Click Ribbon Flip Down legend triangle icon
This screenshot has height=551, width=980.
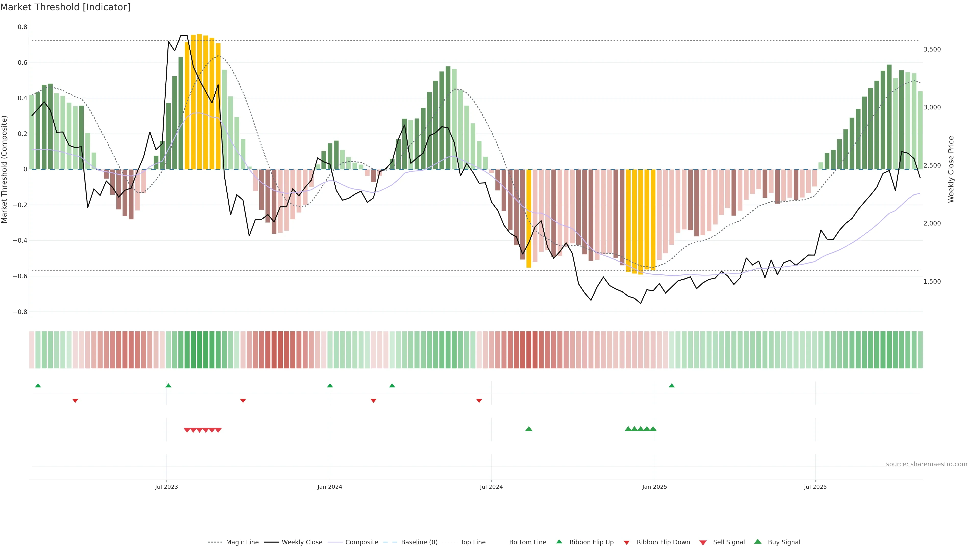point(627,542)
